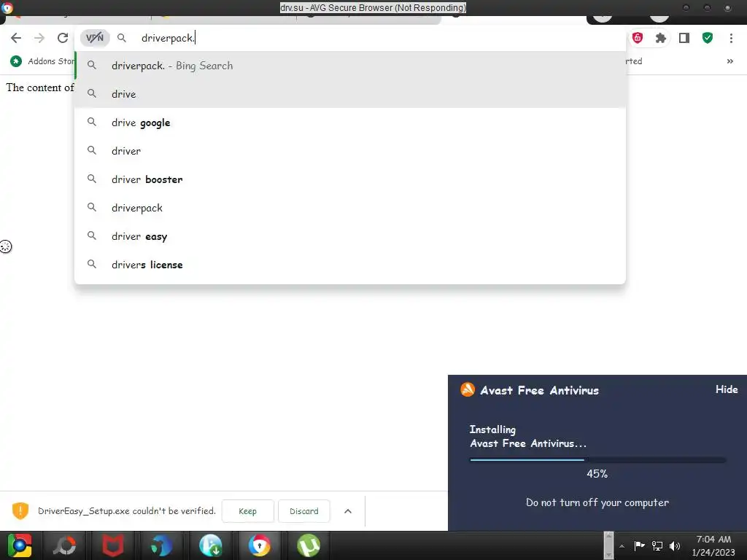Open the Extensions puzzle-piece menu
This screenshot has width=747, height=560.
(x=661, y=38)
